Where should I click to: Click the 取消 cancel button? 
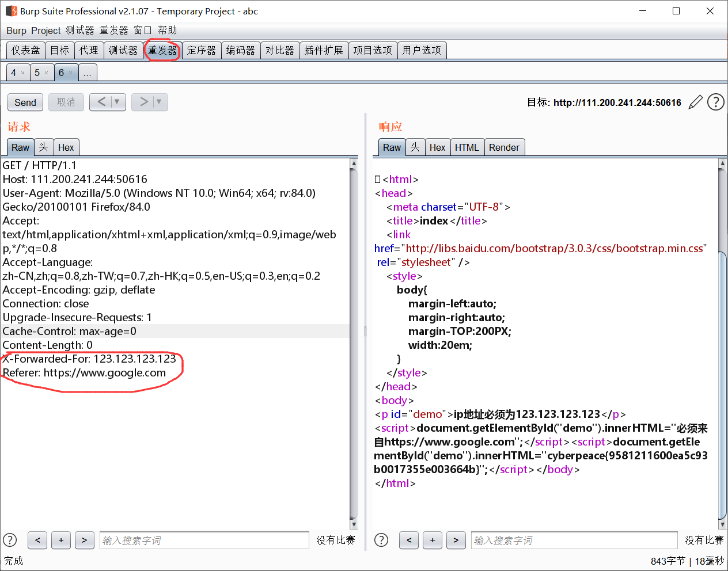click(x=66, y=102)
